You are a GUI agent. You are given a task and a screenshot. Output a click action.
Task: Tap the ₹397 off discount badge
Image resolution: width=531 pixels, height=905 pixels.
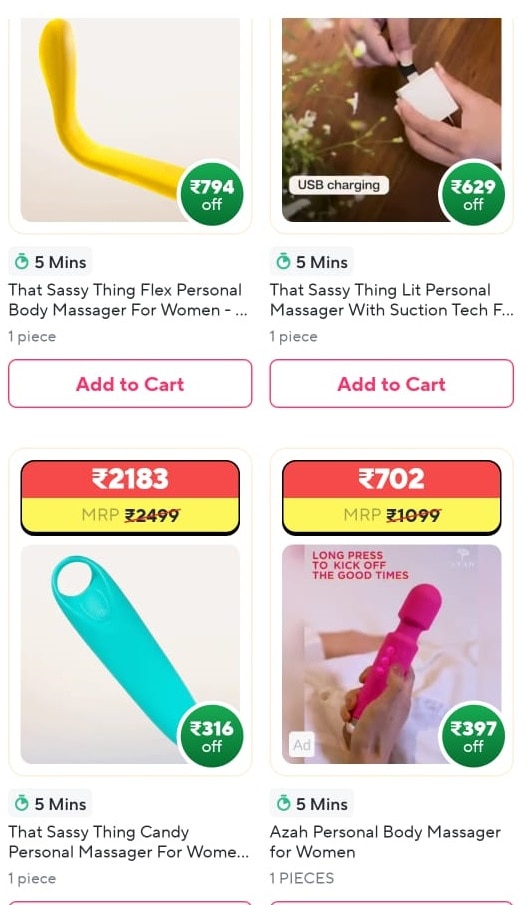[473, 736]
